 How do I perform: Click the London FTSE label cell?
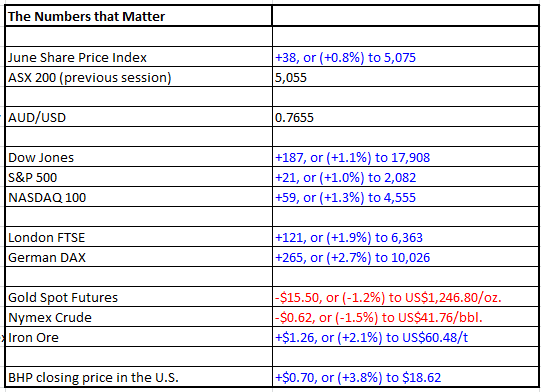(x=139, y=237)
